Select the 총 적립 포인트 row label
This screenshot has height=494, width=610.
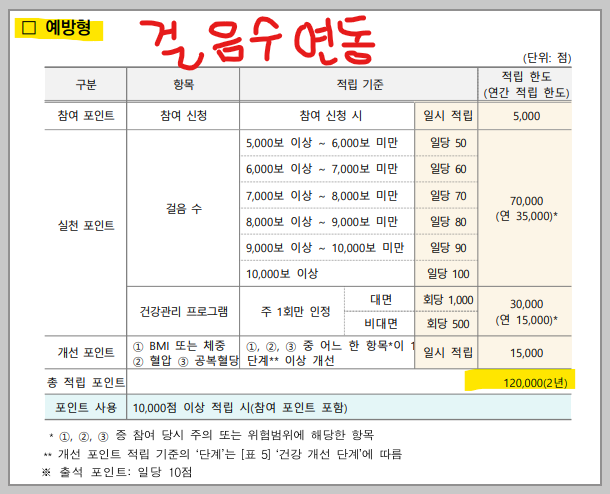coord(86,382)
